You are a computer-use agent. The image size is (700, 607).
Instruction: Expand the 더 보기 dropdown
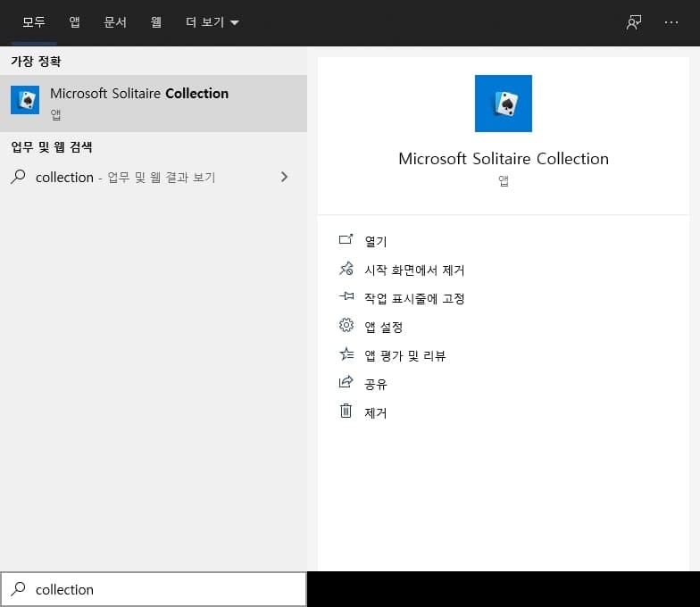212,21
